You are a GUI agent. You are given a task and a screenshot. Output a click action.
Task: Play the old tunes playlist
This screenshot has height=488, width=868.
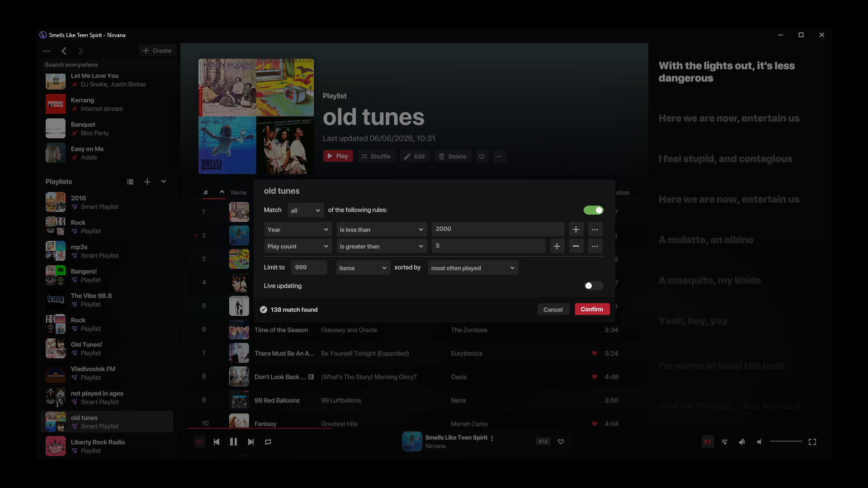click(338, 156)
